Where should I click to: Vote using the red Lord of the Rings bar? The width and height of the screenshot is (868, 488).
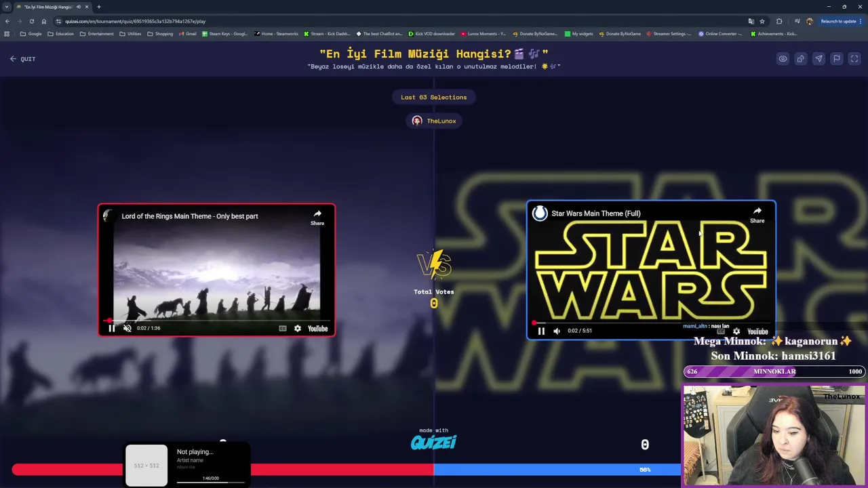222,470
